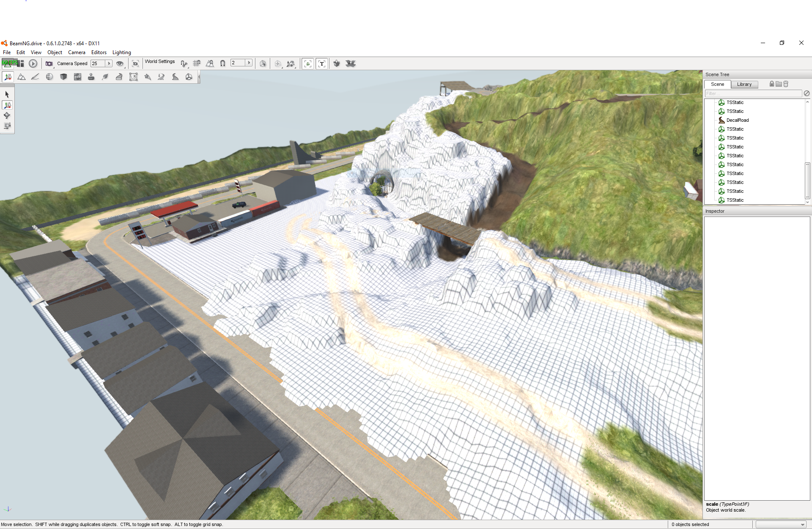The image size is (812, 529).
Task: Toggle soft snapping magnet
Action: 223,63
